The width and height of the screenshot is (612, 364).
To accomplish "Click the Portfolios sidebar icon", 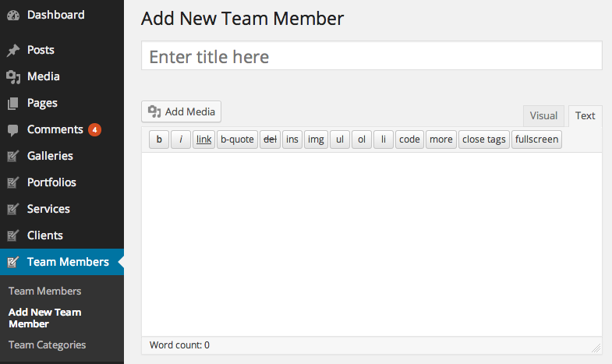I will tap(12, 183).
